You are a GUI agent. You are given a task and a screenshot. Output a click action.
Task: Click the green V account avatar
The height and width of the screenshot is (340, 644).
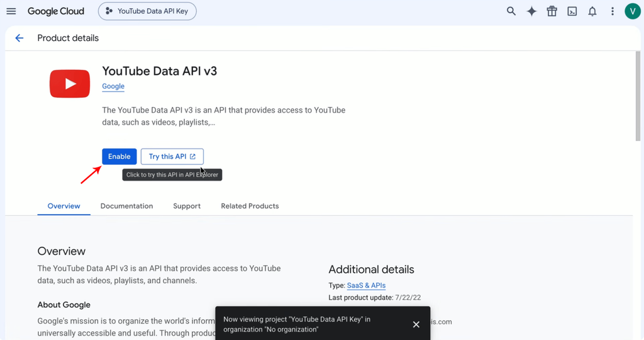633,11
